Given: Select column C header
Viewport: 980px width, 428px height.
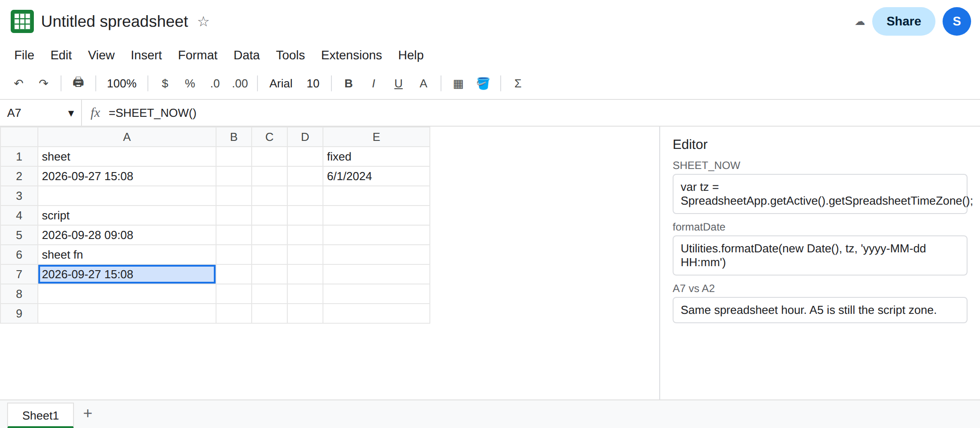Looking at the screenshot, I should click(269, 137).
